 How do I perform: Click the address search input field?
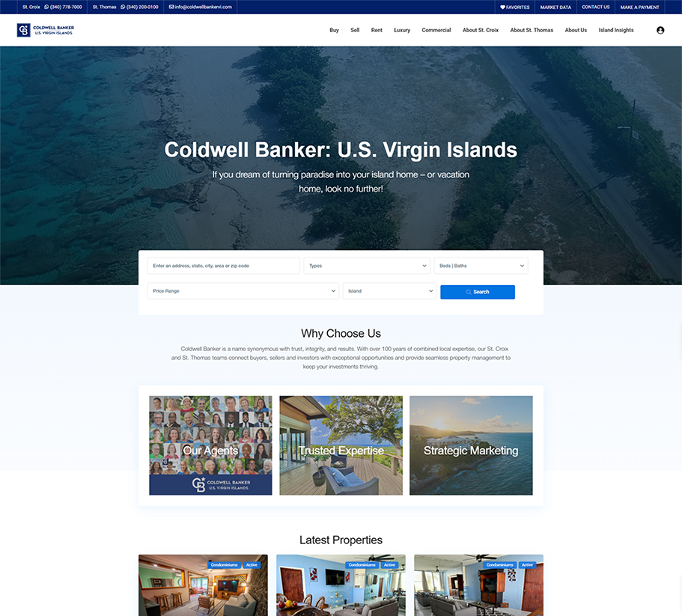click(x=224, y=266)
